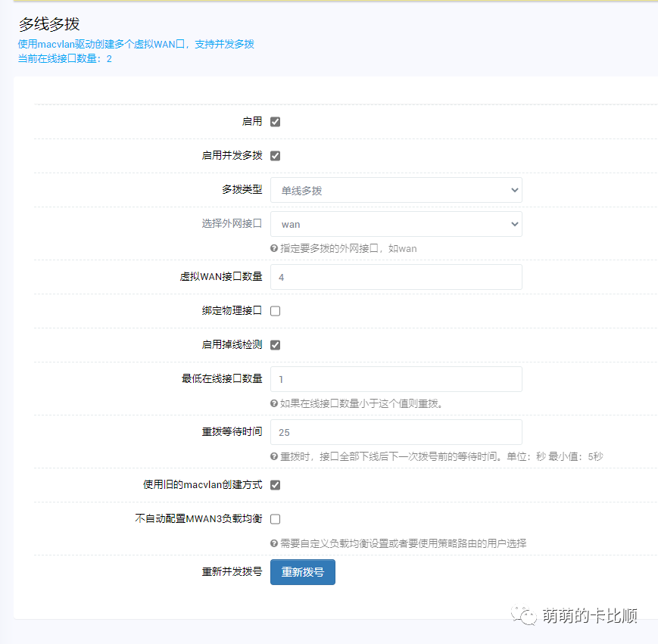658x644 pixels.
Task: Toggle off 启用掉线检测
Action: point(275,344)
